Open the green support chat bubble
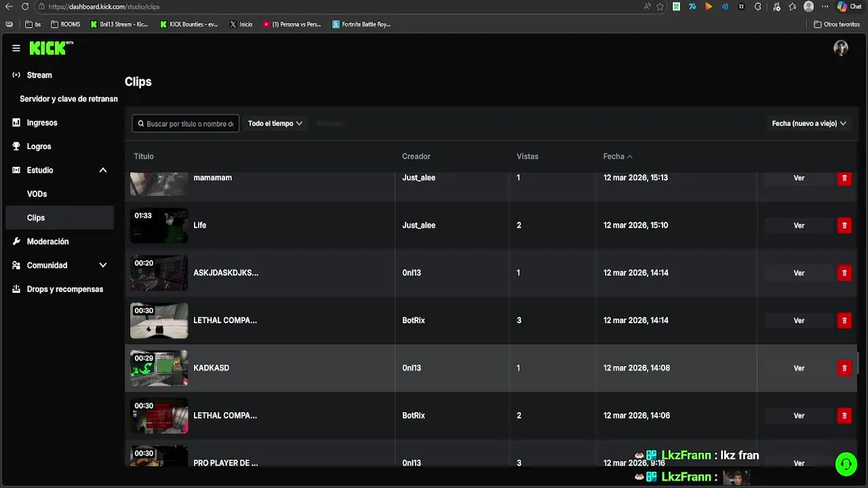The height and width of the screenshot is (488, 868). point(846,464)
